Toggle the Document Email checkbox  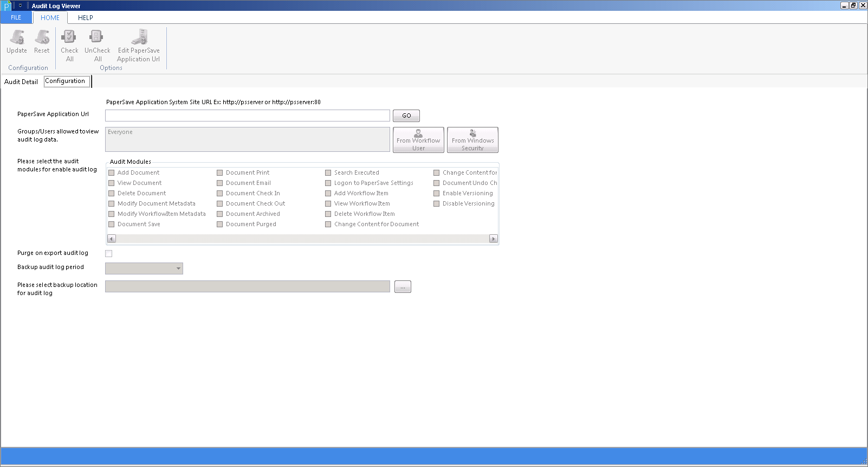(220, 183)
